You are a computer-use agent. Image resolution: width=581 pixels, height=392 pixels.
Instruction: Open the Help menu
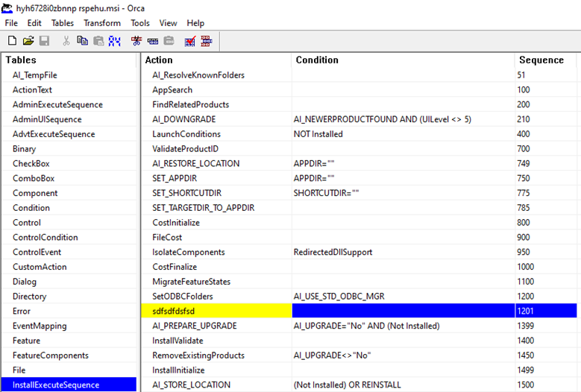(195, 23)
